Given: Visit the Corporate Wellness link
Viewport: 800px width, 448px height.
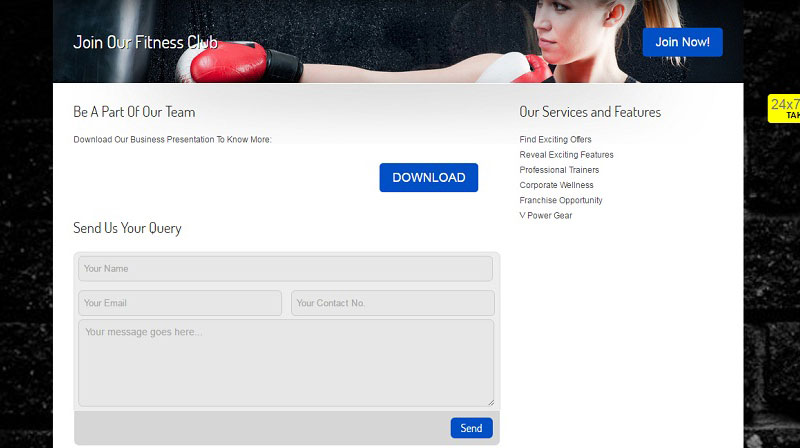Looking at the screenshot, I should pyautogui.click(x=556, y=185).
